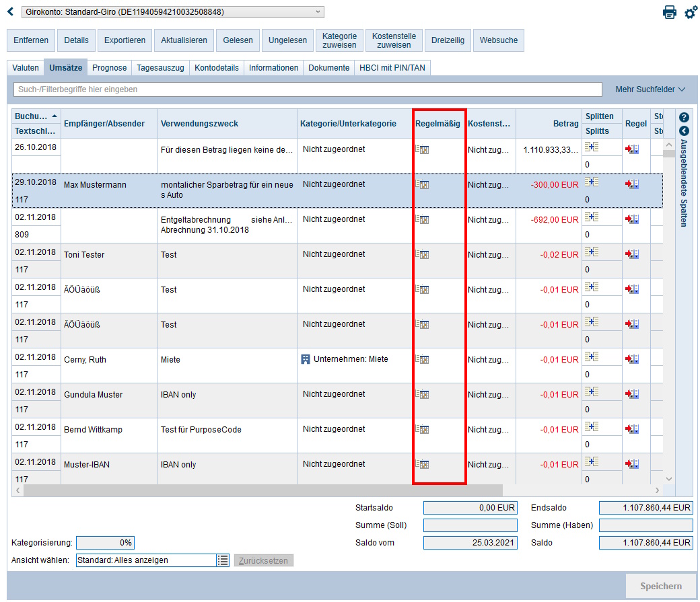Open the Girokonto account dropdown

coord(173,12)
